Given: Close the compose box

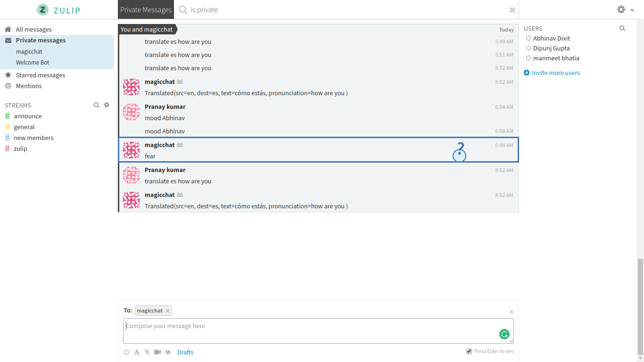Looking at the screenshot, I should [511, 312].
